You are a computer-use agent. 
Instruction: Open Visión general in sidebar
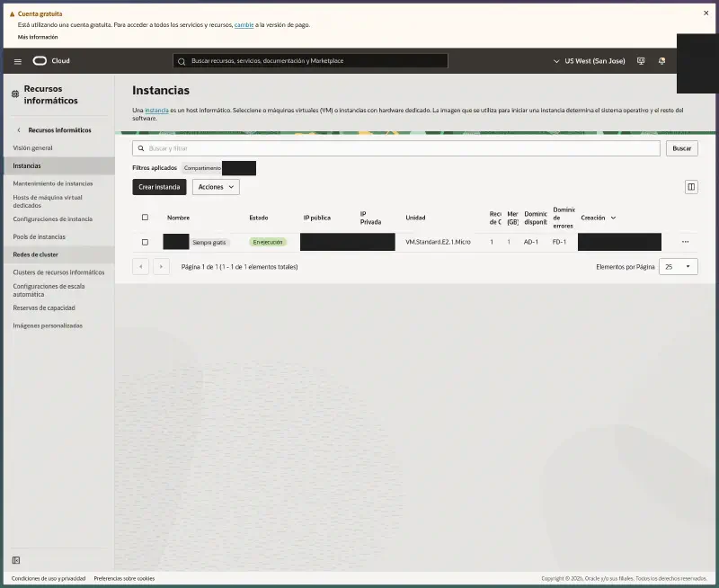click(x=32, y=147)
